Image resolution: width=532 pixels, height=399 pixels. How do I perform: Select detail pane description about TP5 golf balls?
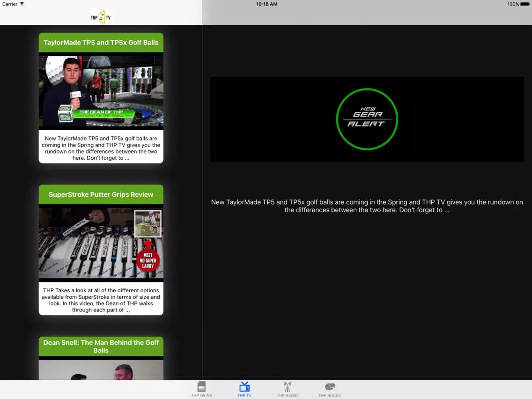pos(367,206)
